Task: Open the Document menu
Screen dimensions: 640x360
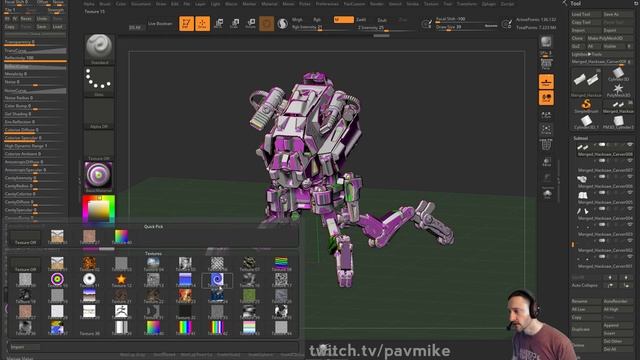Action: [141, 4]
